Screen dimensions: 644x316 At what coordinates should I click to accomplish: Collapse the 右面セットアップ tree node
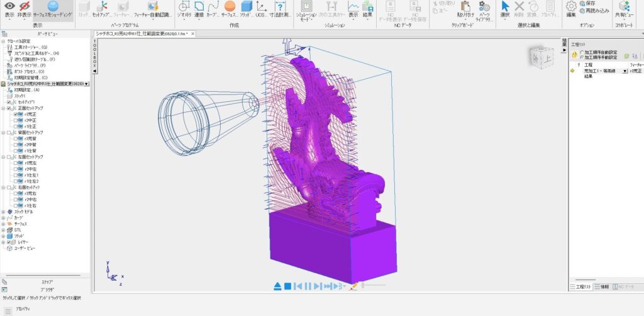3,188
